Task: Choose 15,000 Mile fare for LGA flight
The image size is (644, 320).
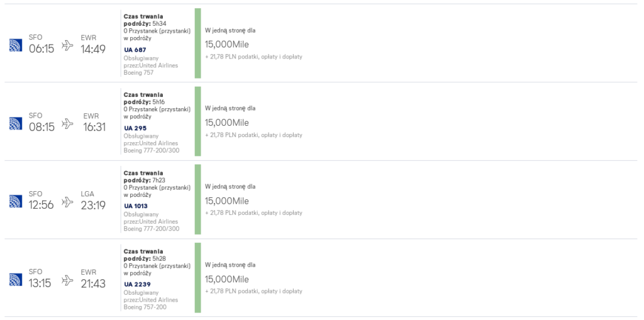Action: click(226, 201)
